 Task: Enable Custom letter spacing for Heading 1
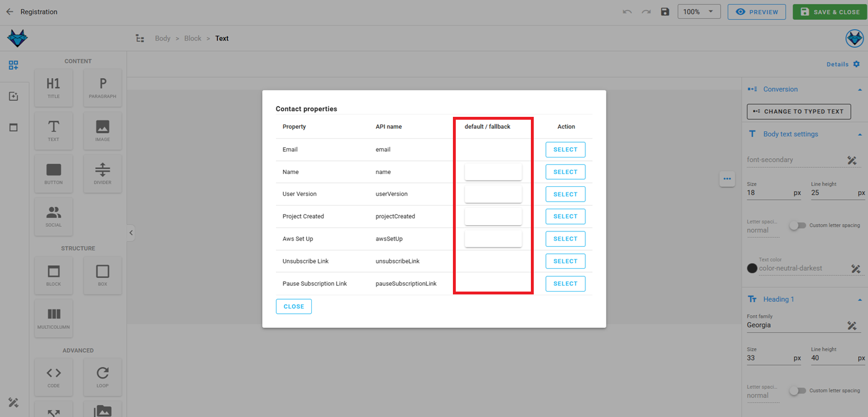coord(797,391)
